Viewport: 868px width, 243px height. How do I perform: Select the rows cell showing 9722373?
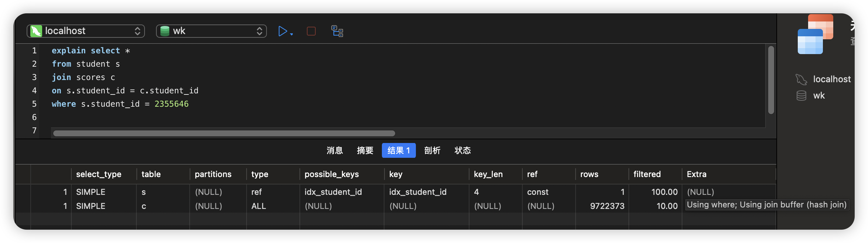pos(602,206)
